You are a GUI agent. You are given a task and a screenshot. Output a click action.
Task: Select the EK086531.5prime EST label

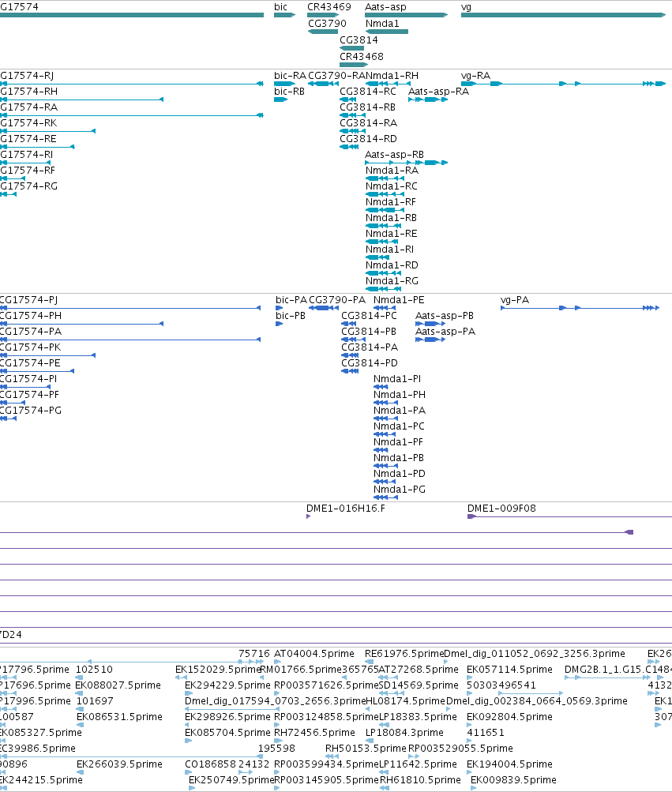(x=119, y=717)
